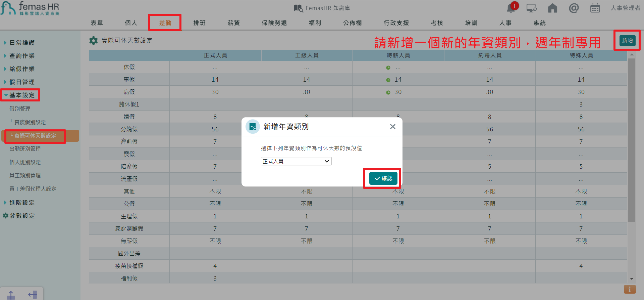Select 出勤班別管理 in sidebar
The image size is (644, 300).
25,149
